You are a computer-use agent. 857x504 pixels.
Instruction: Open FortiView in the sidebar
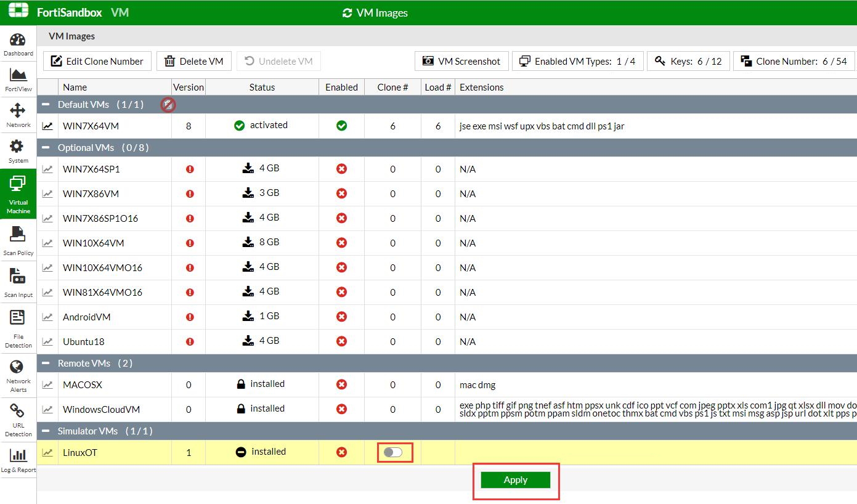pos(18,79)
